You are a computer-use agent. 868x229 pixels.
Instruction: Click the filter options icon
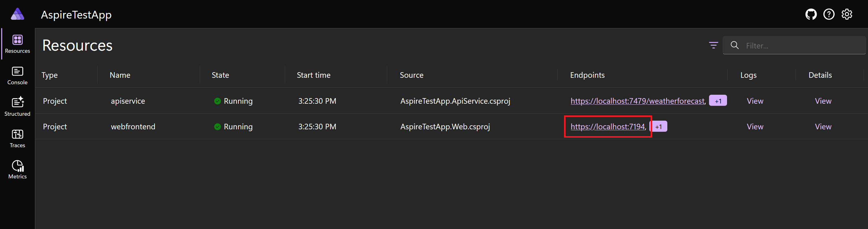tap(713, 45)
